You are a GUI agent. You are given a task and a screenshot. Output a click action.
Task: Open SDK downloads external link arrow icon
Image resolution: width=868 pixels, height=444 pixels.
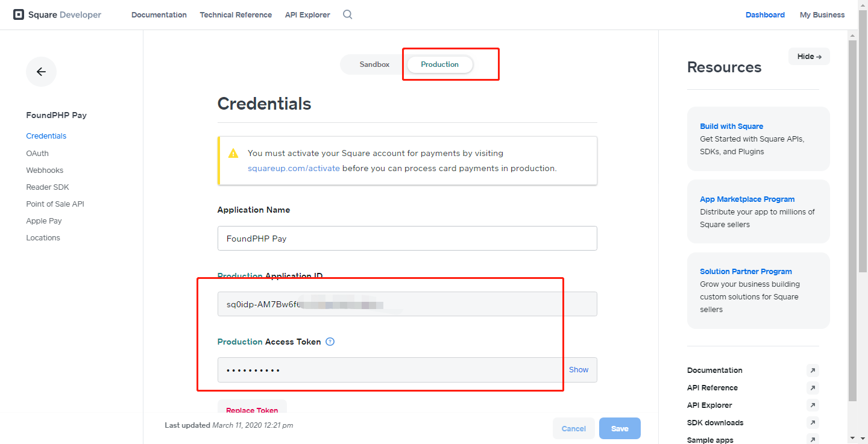[813, 423]
